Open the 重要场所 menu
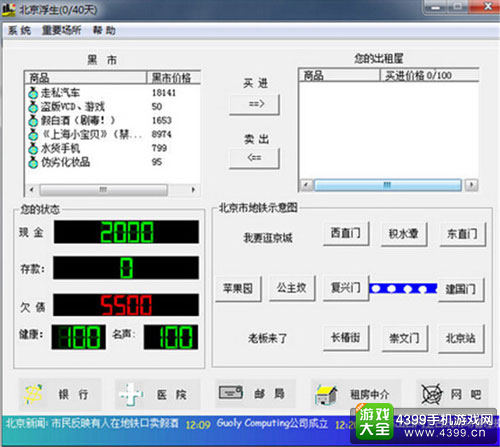 (x=61, y=30)
